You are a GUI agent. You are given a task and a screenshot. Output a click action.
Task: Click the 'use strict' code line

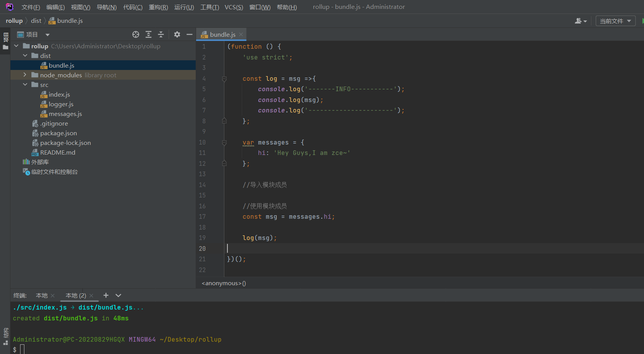[x=267, y=58]
